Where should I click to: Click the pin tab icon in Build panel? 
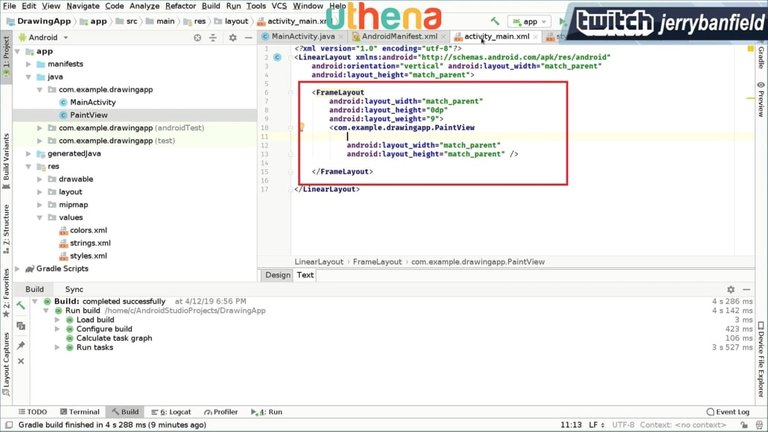pos(20,345)
